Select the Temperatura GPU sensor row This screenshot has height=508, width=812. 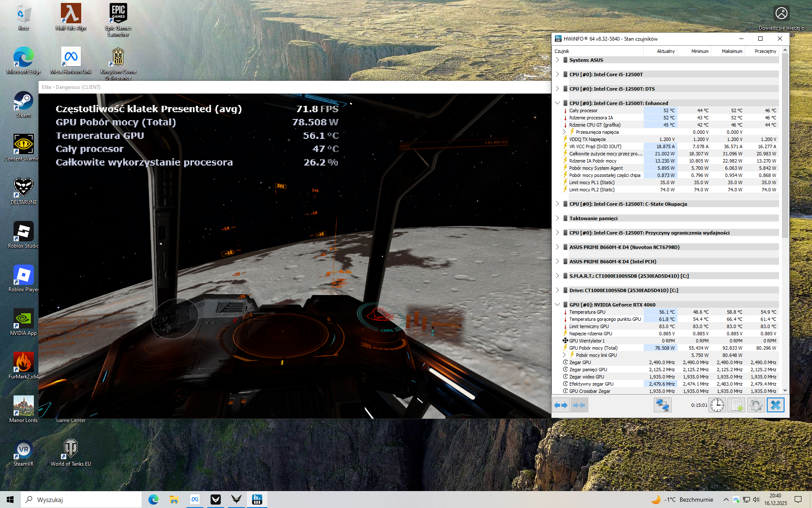pyautogui.click(x=587, y=312)
